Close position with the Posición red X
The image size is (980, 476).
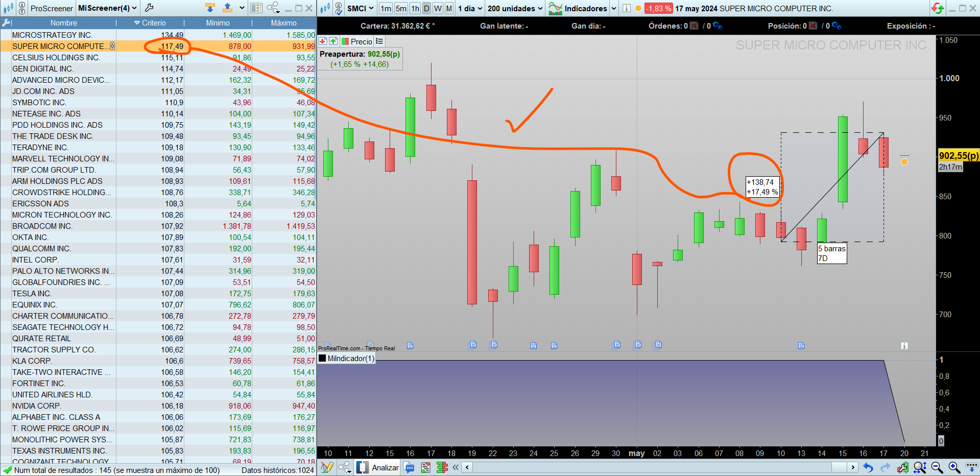coord(813,26)
